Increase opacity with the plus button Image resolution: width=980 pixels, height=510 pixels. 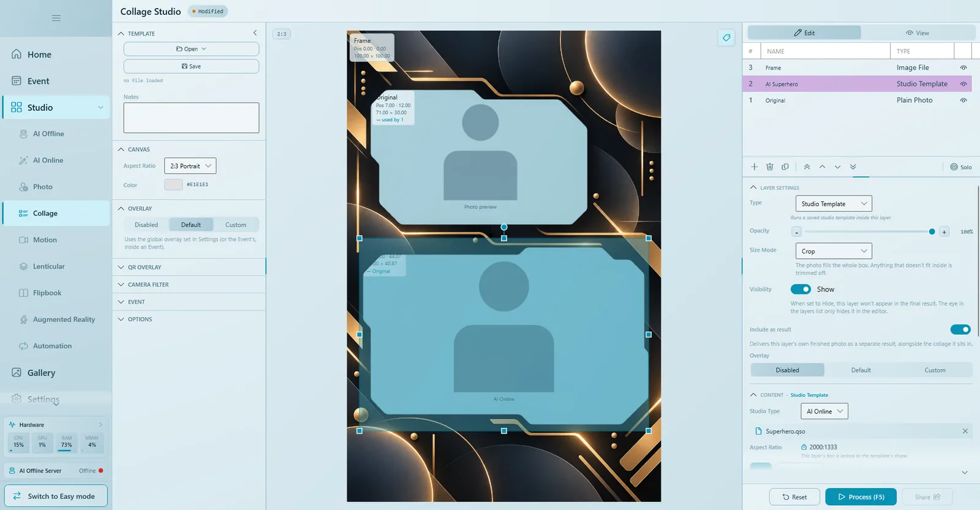coord(944,232)
